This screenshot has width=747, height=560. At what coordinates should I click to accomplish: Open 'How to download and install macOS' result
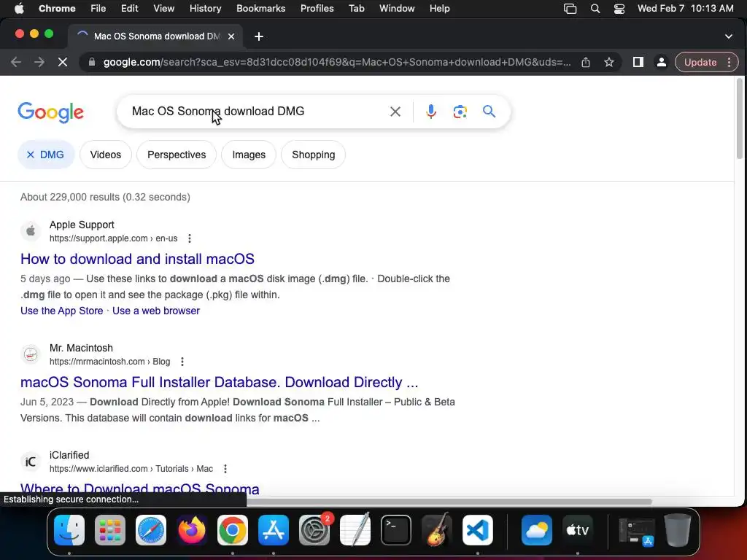click(x=137, y=259)
